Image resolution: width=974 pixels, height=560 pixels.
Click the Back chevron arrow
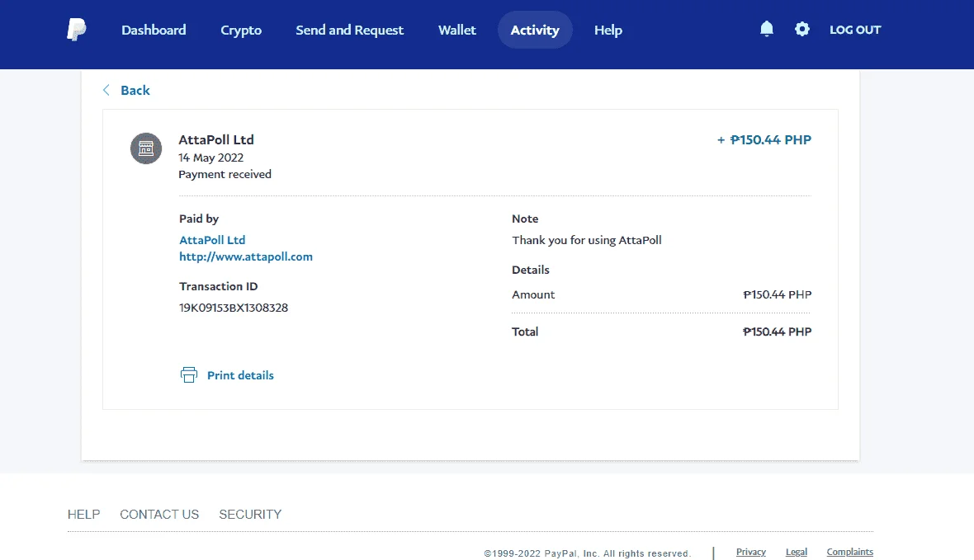(106, 90)
